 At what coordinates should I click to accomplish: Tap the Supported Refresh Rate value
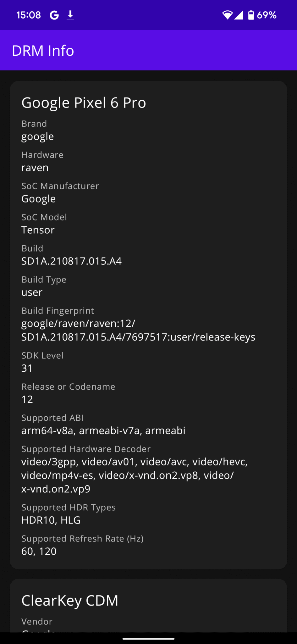tap(39, 551)
